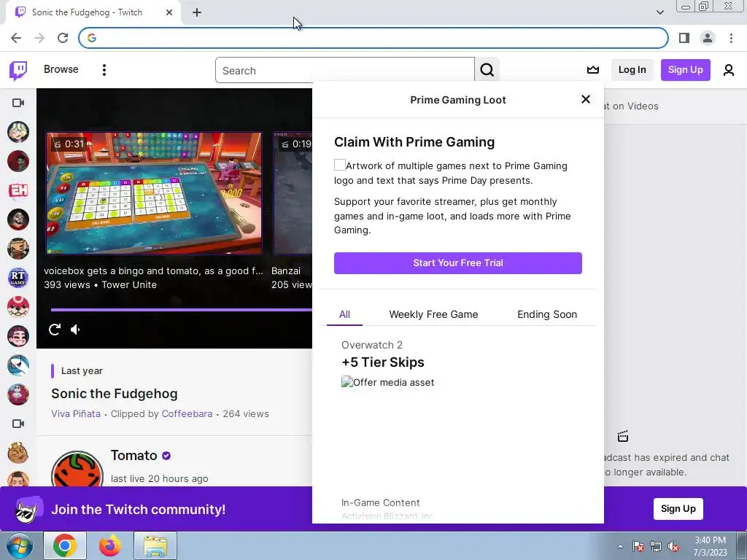Open a new browser tab with the plus
This screenshot has width=747, height=560.
pyautogui.click(x=197, y=12)
